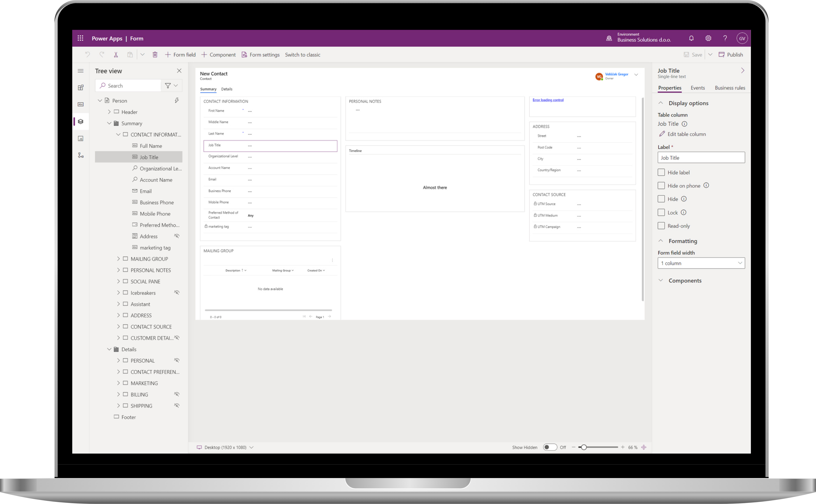Collapse the Display options section
Screen dimensions: 816x504
661,103
